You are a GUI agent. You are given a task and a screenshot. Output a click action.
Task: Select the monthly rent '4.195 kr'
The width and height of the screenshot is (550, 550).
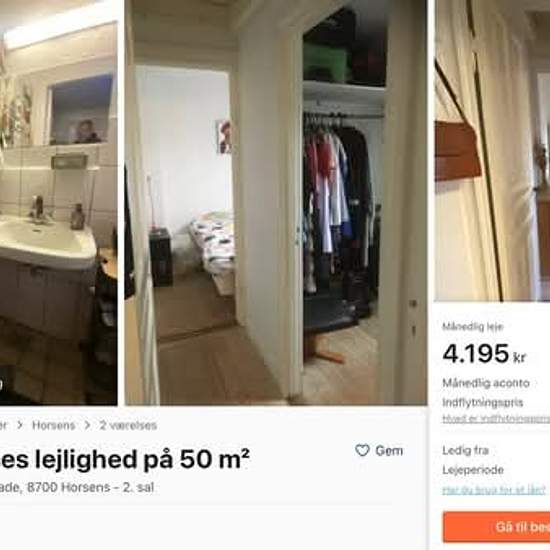click(484, 353)
